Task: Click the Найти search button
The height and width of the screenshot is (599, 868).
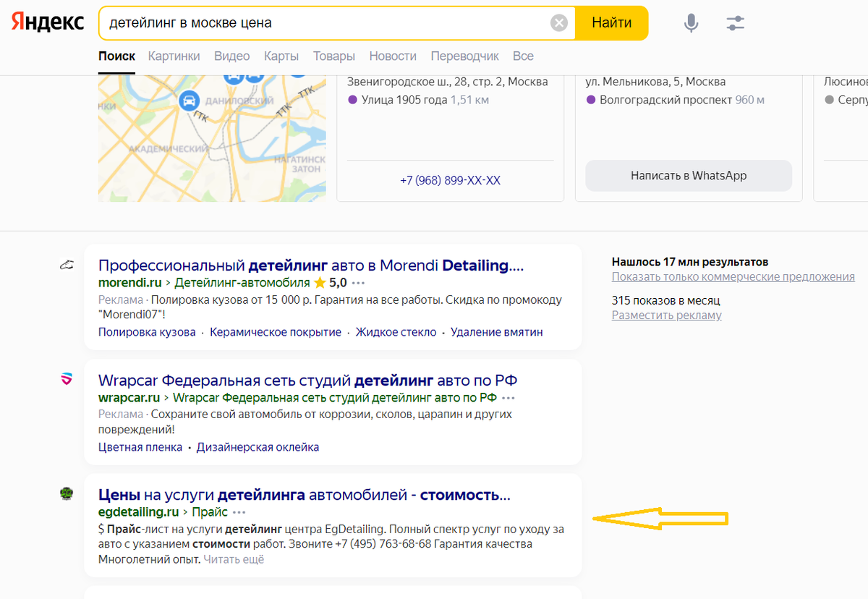Action: [x=611, y=23]
